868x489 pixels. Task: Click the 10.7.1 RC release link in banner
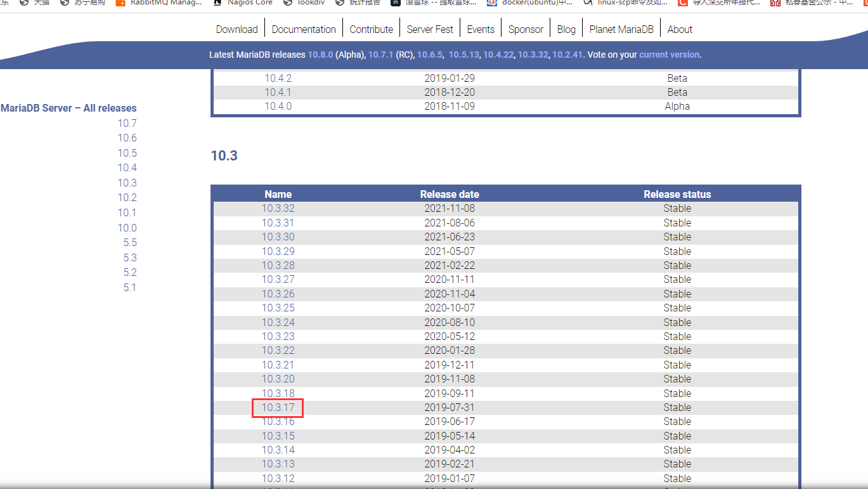(x=381, y=55)
